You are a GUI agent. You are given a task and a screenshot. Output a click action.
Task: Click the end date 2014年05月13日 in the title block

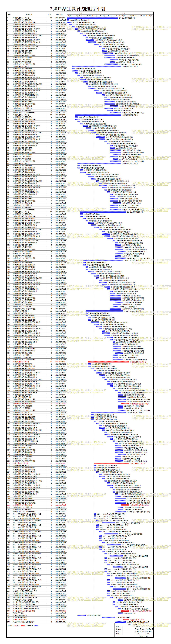coord(147,632)
